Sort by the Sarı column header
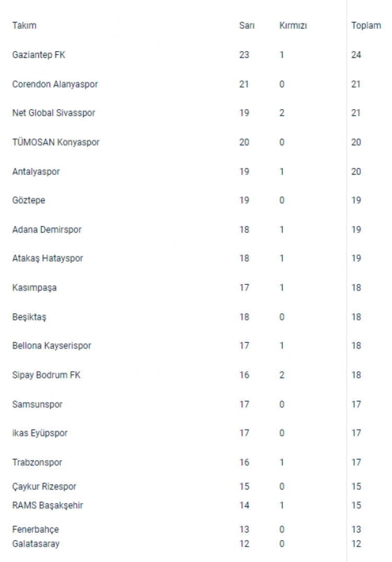The height and width of the screenshot is (562, 392). (x=247, y=26)
